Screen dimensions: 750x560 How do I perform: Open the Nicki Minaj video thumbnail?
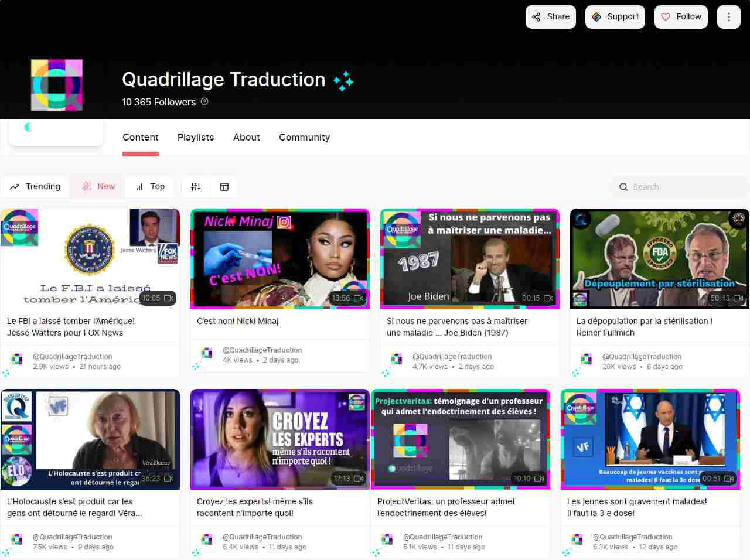point(280,258)
